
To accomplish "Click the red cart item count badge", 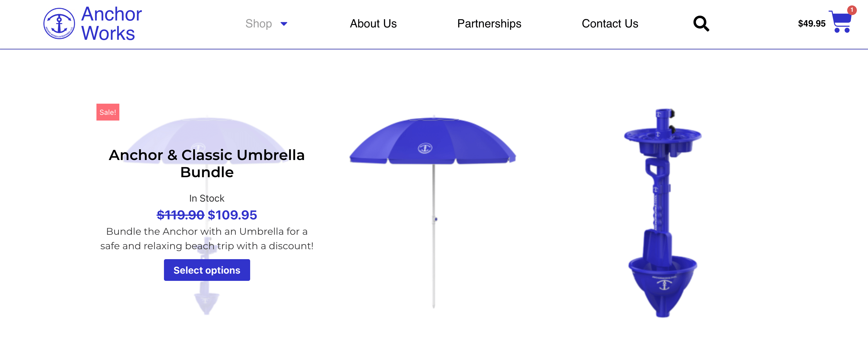I will 851,10.
